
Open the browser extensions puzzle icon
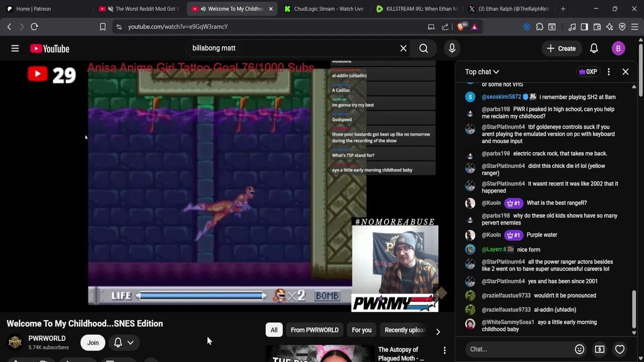(x=539, y=27)
